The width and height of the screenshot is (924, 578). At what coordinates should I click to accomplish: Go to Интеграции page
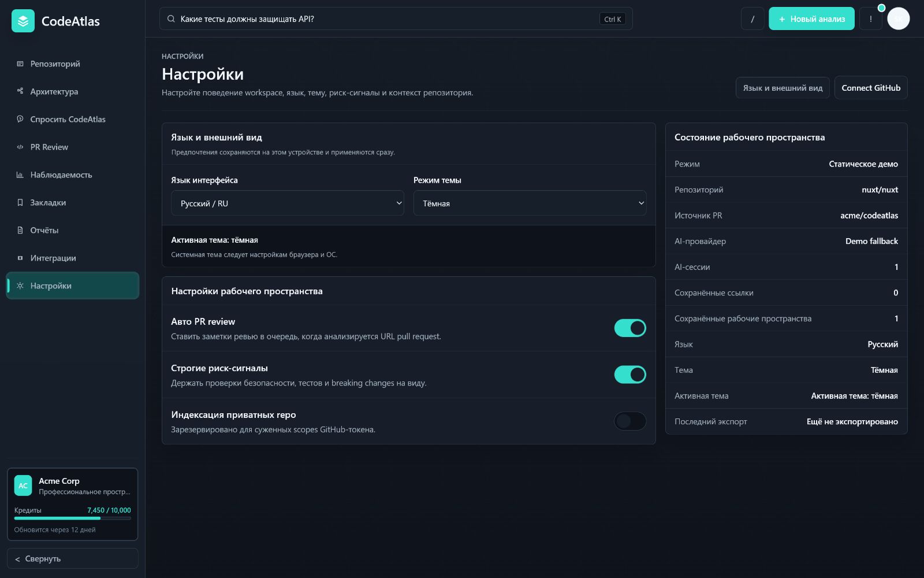(72, 258)
